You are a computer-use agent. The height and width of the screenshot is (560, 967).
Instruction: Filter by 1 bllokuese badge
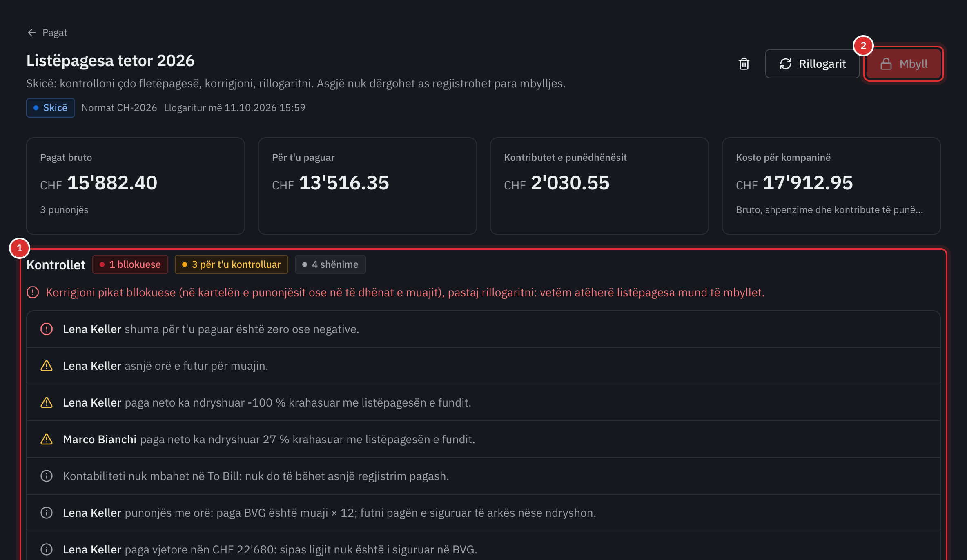point(130,264)
